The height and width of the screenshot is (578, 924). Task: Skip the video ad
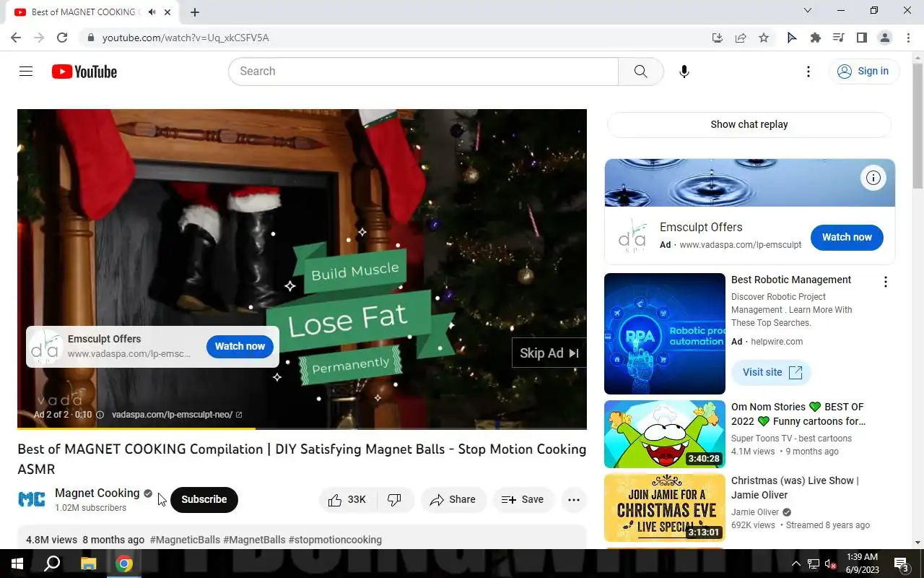(549, 353)
